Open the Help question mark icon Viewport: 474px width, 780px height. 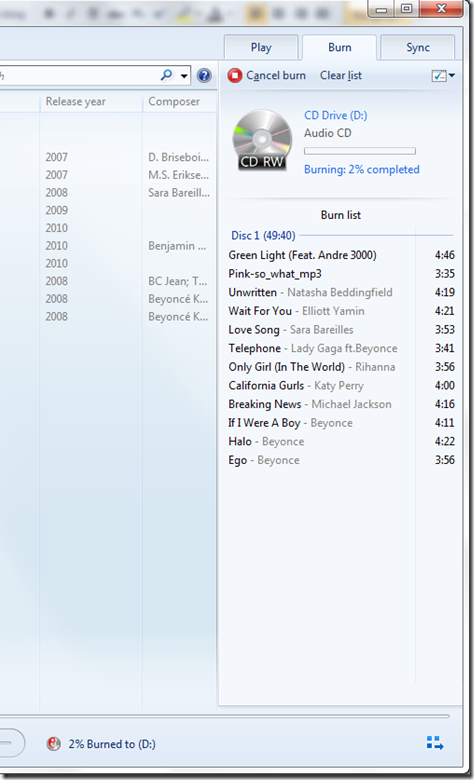click(204, 76)
